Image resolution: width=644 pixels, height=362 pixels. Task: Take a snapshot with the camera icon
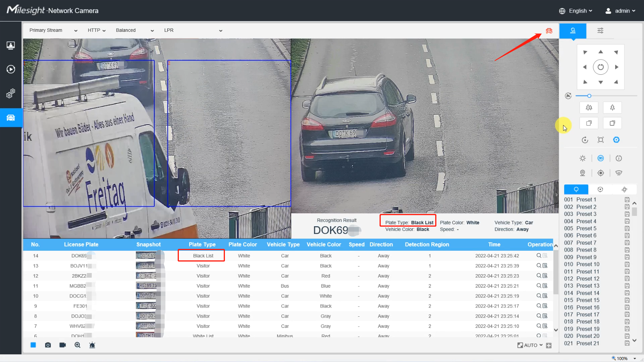pos(48,345)
